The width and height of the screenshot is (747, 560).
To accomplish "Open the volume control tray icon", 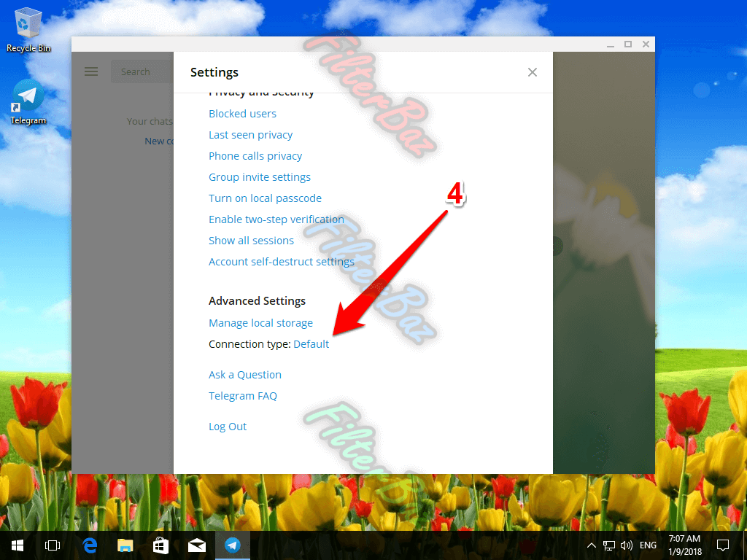I will point(626,545).
